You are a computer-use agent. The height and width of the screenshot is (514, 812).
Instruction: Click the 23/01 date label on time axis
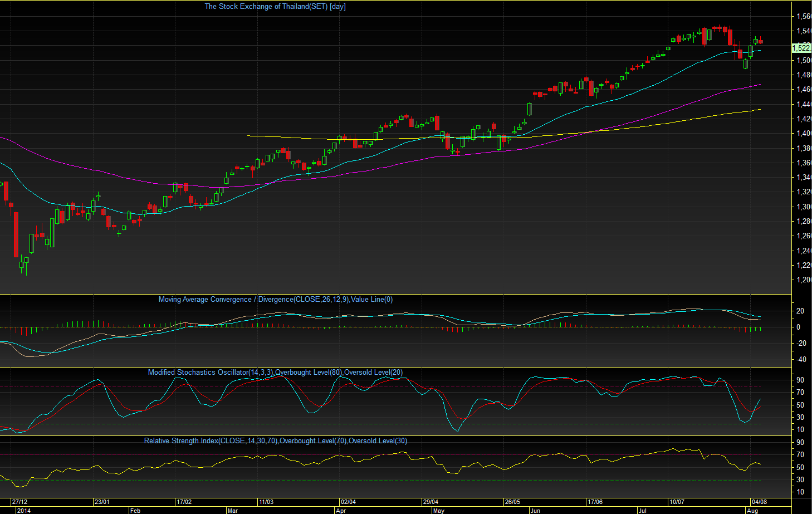click(x=102, y=502)
